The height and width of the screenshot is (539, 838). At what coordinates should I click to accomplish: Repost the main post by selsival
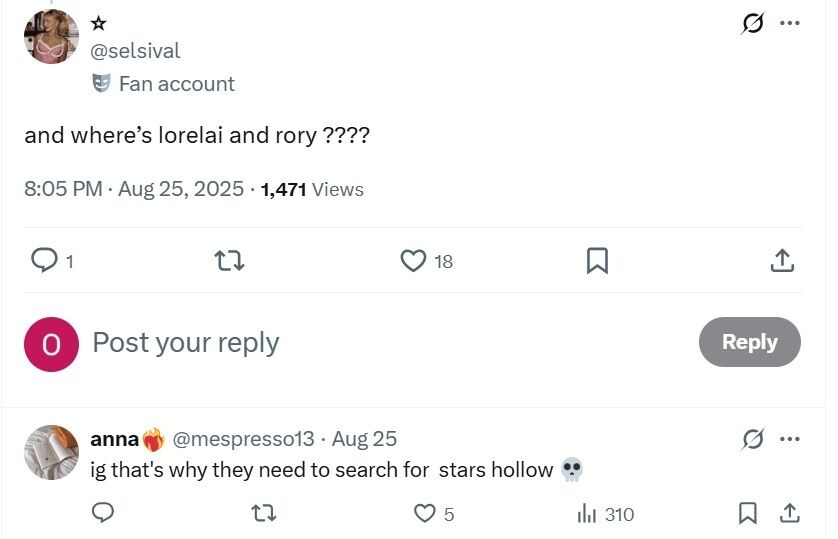click(231, 261)
